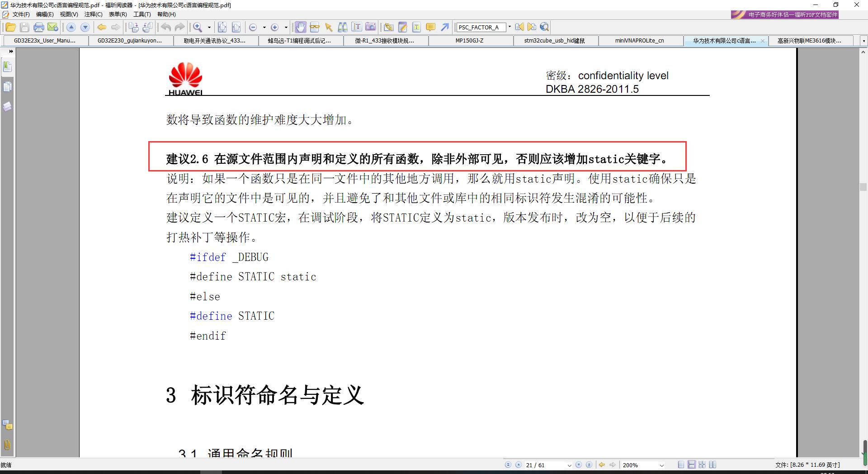
Task: Select the Text Select tool
Action: pyautogui.click(x=357, y=27)
